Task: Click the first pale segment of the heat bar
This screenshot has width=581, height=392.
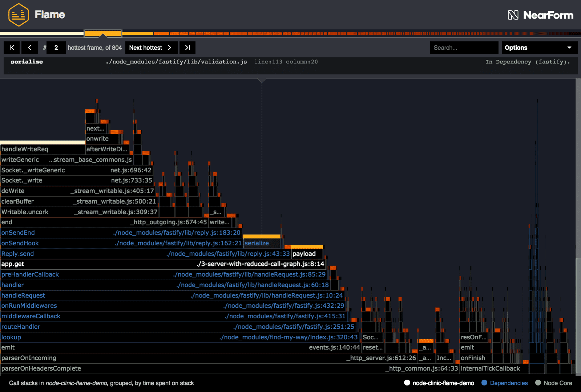Action: pyautogui.click(x=42, y=33)
